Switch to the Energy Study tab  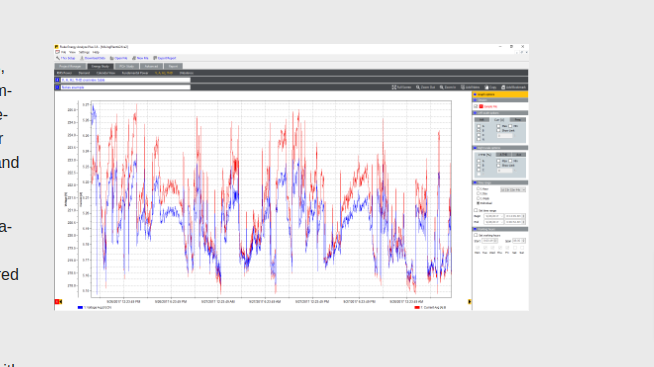click(100, 66)
